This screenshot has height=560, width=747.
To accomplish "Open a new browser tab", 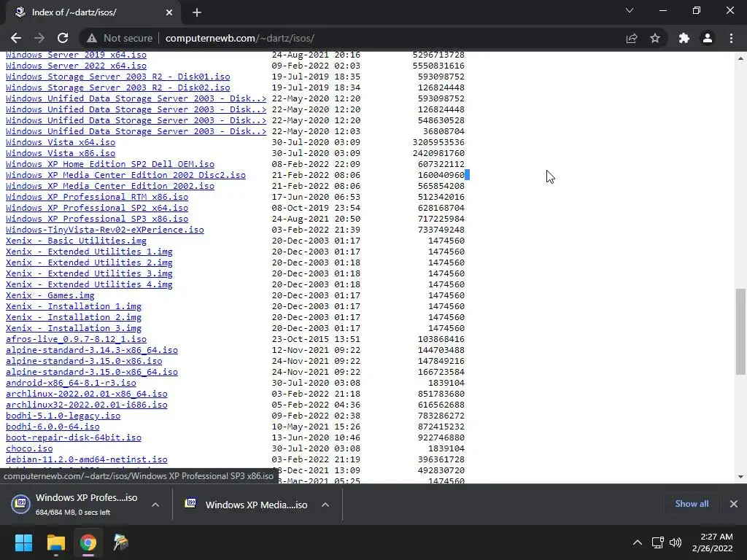I will point(197,12).
